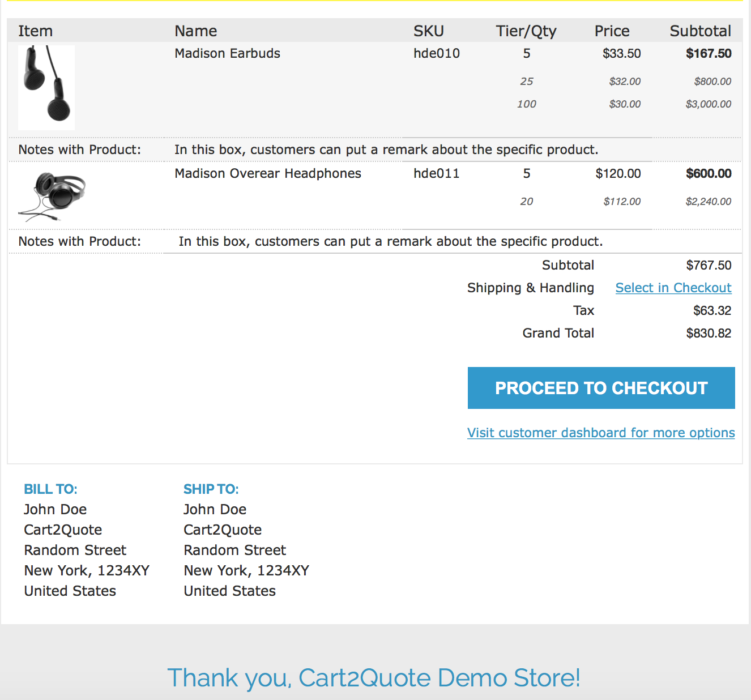This screenshot has height=700, width=751.
Task: Click 'Random Street' under Ship To
Action: click(x=235, y=550)
